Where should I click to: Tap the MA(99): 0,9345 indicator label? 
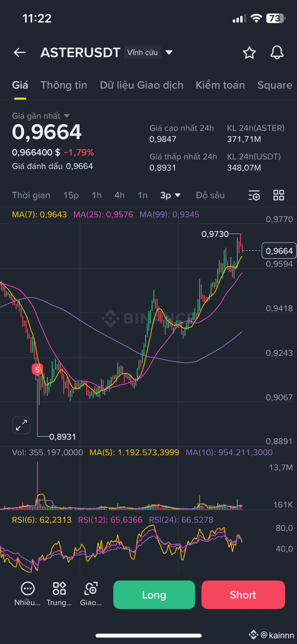point(169,214)
